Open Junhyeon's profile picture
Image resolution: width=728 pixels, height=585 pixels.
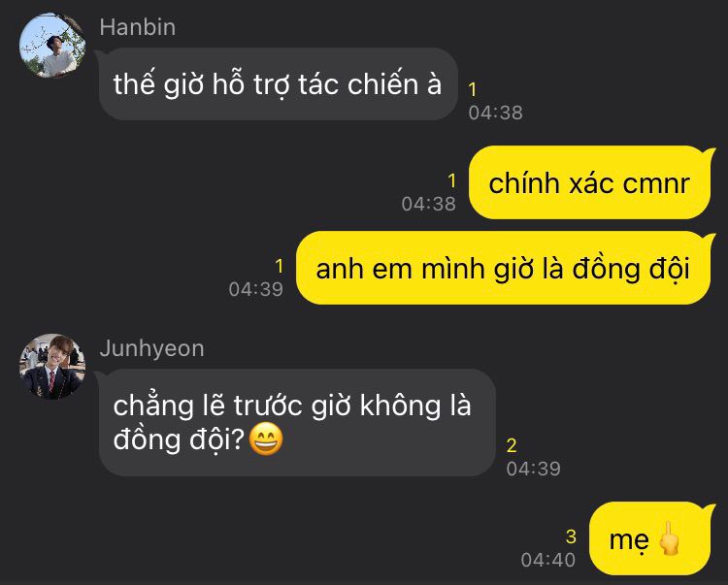tap(52, 367)
